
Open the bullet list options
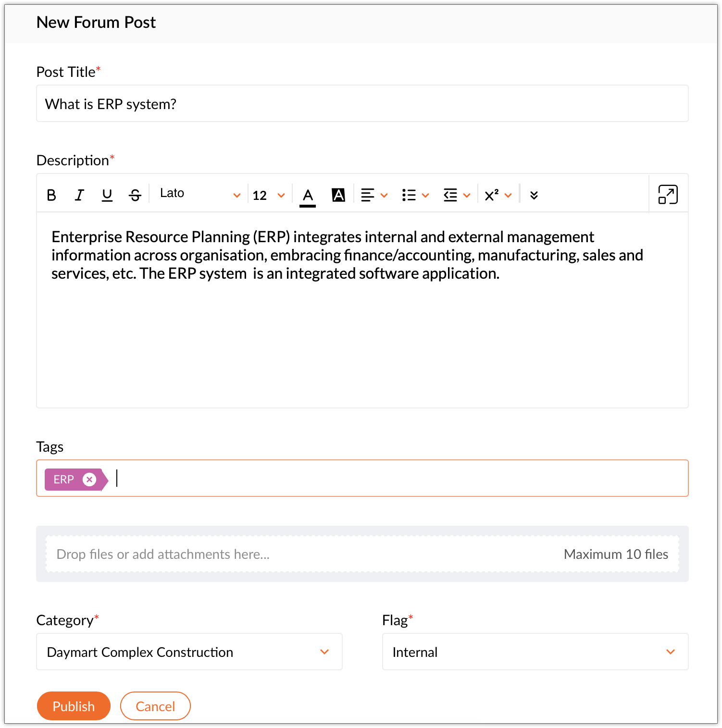[x=415, y=195]
